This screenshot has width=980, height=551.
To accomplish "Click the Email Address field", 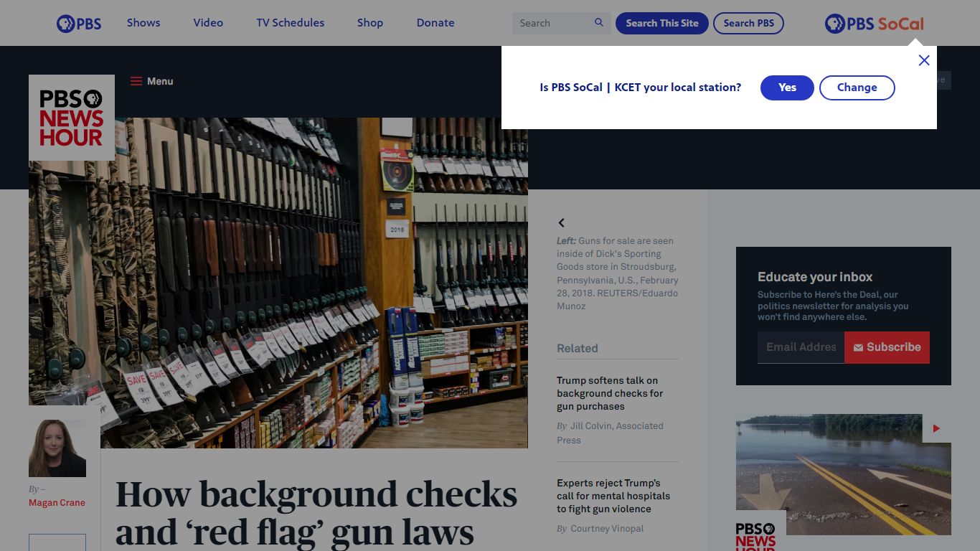I will click(801, 347).
